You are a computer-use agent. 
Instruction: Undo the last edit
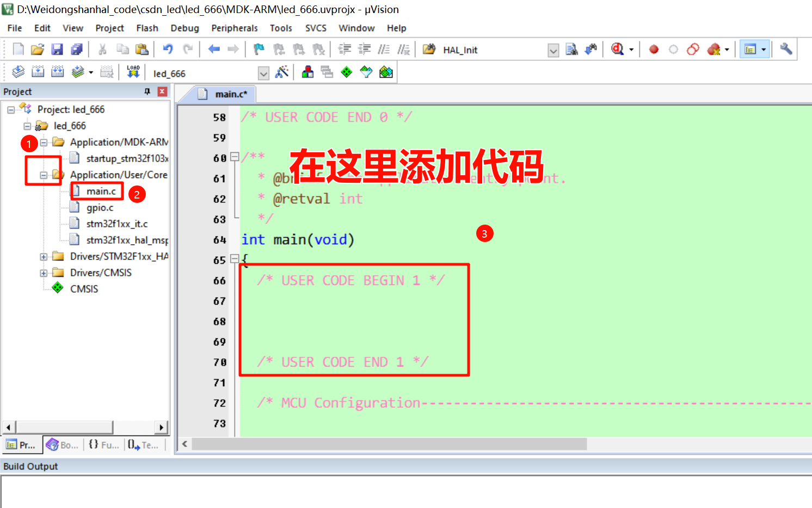coord(168,49)
